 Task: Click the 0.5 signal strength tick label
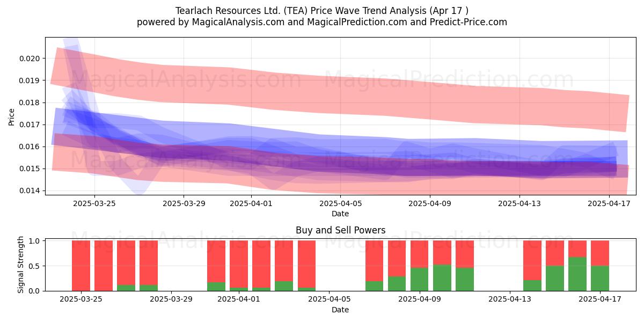point(35,266)
